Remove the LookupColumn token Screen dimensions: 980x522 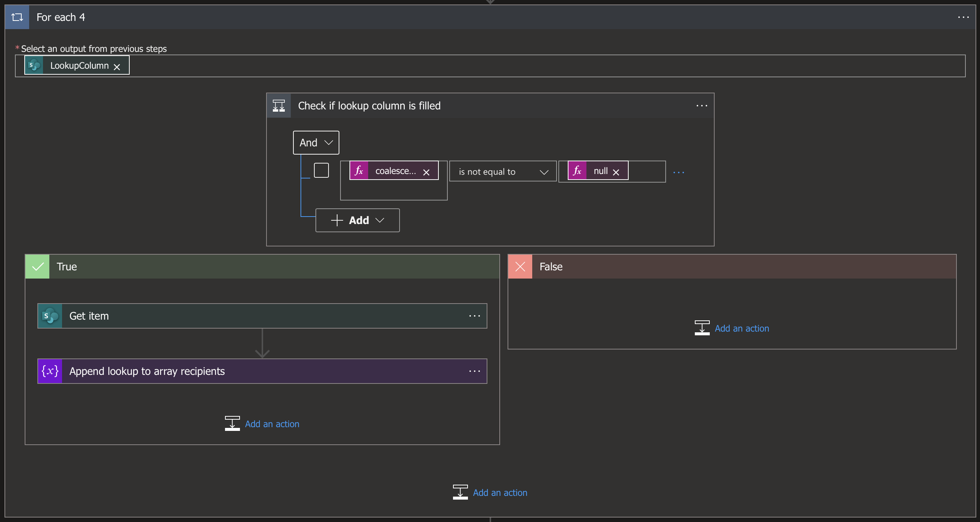[117, 67]
